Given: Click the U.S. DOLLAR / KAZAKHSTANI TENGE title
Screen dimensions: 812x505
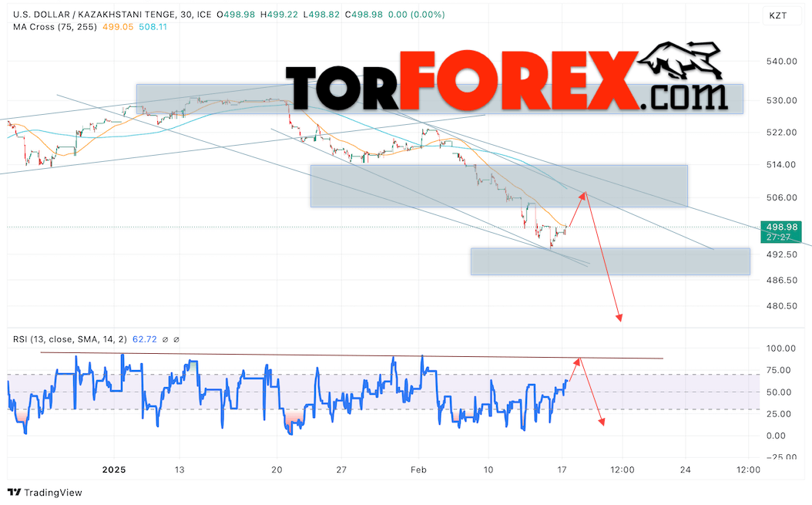Looking at the screenshot, I should pyautogui.click(x=94, y=15).
